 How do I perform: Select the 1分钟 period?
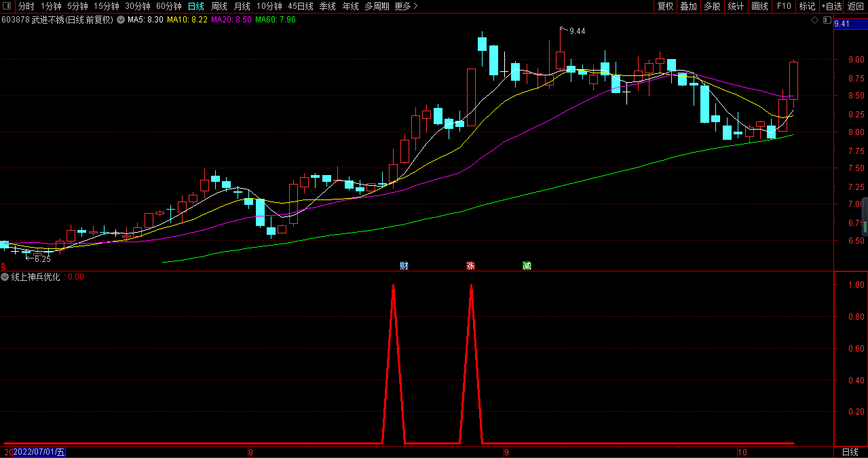click(x=51, y=6)
